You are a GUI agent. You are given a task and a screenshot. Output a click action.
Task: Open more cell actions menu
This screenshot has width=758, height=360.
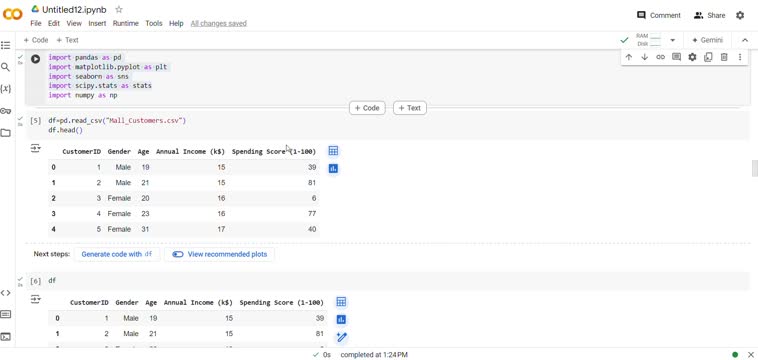pos(740,57)
